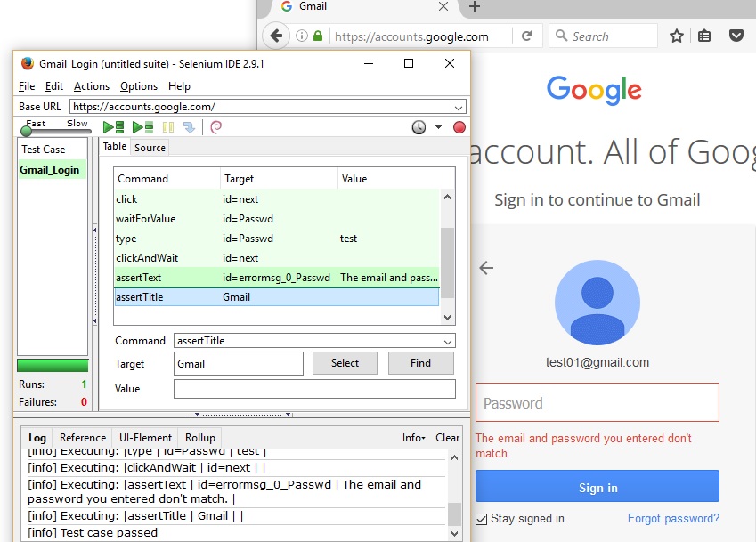Play the entire test suite in Selenium IDE

coord(114,127)
